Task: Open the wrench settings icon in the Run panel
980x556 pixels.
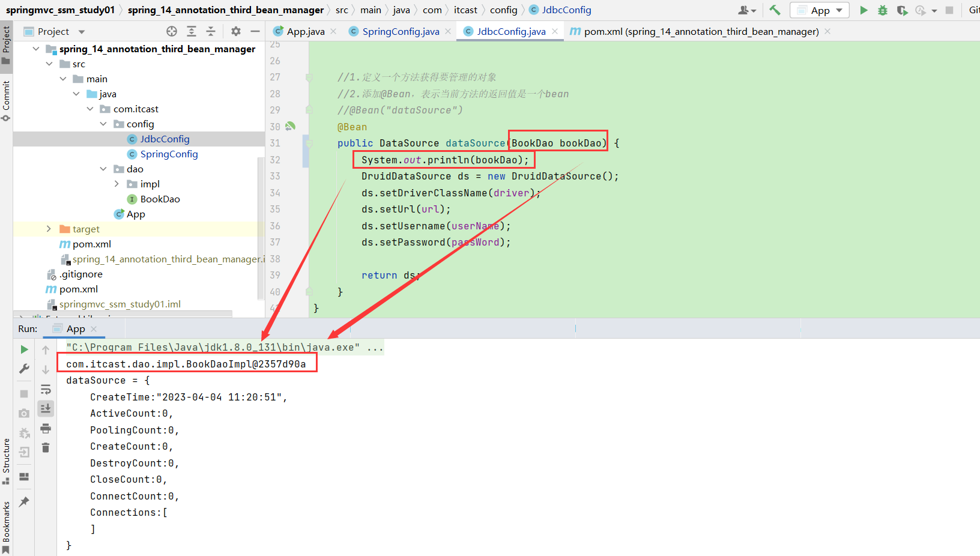Action: pyautogui.click(x=24, y=369)
